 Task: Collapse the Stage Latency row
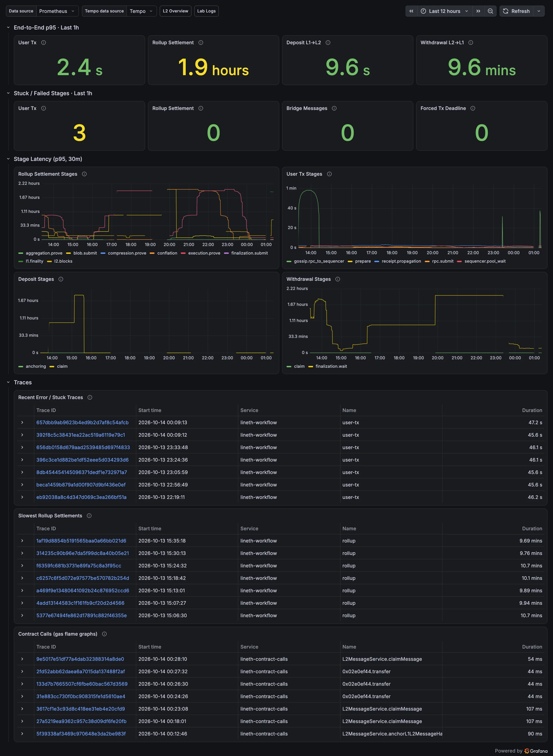[x=8, y=159]
